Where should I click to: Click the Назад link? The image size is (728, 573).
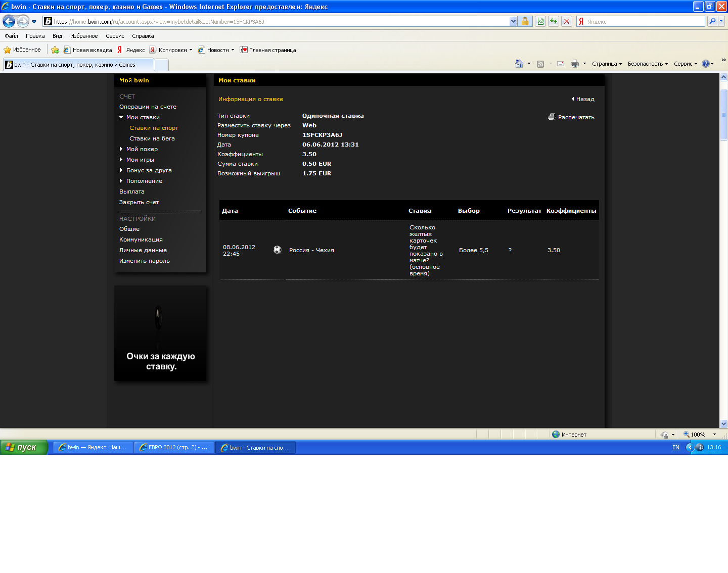click(585, 99)
